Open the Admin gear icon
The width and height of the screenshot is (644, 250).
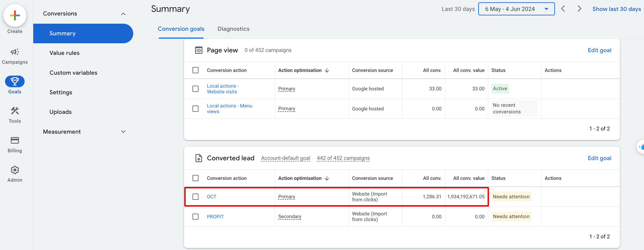pos(15,170)
